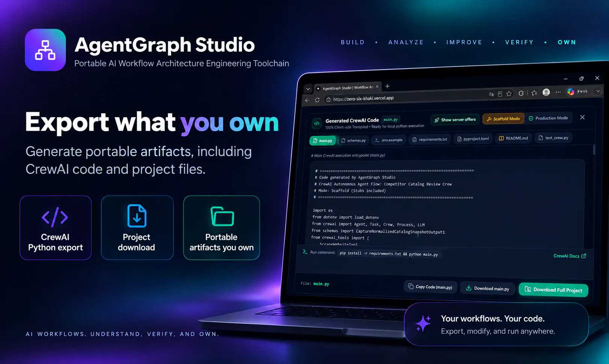Open the CrewAI Docs link
The height and width of the screenshot is (364, 609).
(570, 256)
